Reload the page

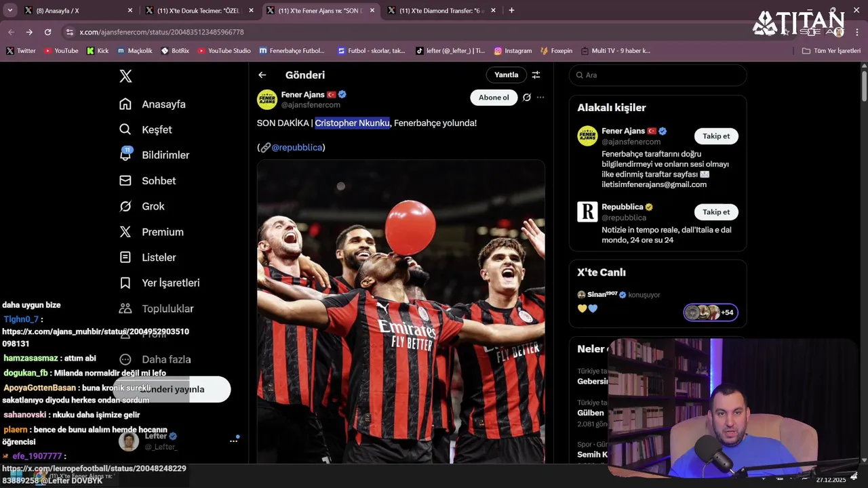[47, 32]
